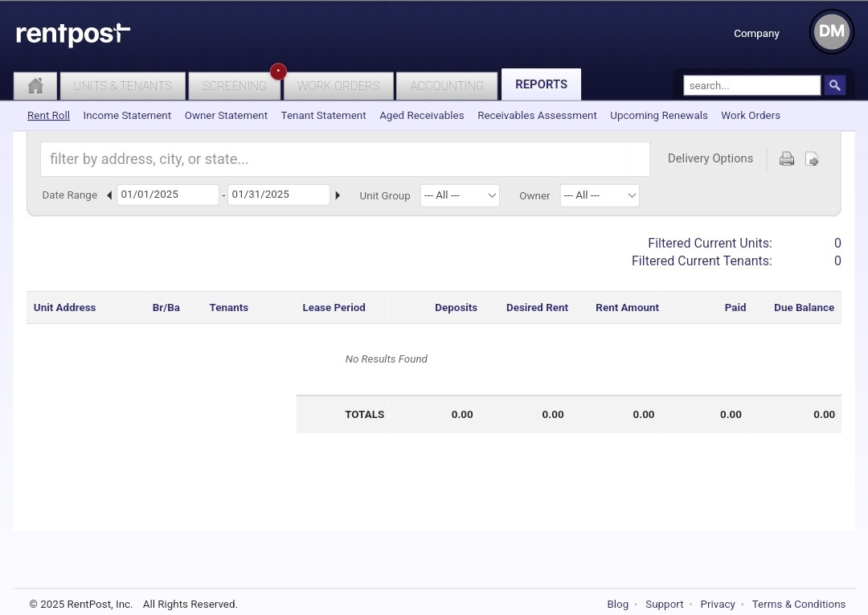Click the No Results Found message
Image resolution: width=868 pixels, height=615 pixels.
coord(387,359)
